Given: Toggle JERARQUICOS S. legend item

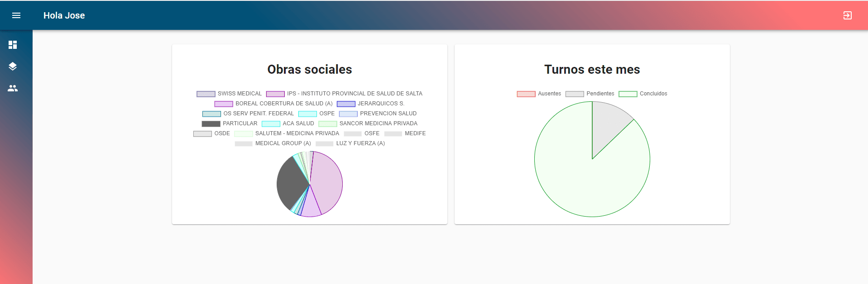Looking at the screenshot, I should click(x=370, y=104).
